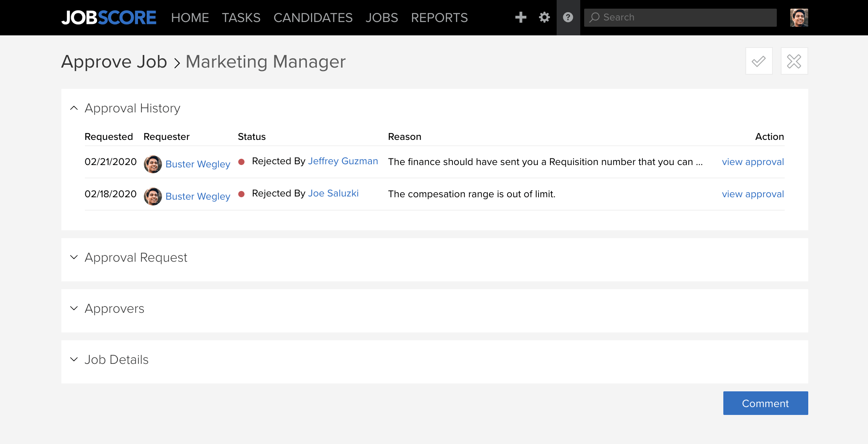868x444 pixels.
Task: Click red status dot for Jeffrey Guzman rejection
Action: click(242, 162)
